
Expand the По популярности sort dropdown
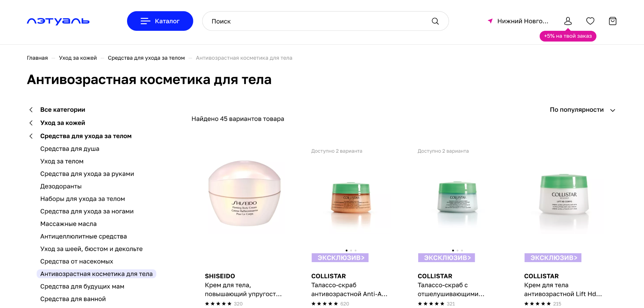(582, 110)
